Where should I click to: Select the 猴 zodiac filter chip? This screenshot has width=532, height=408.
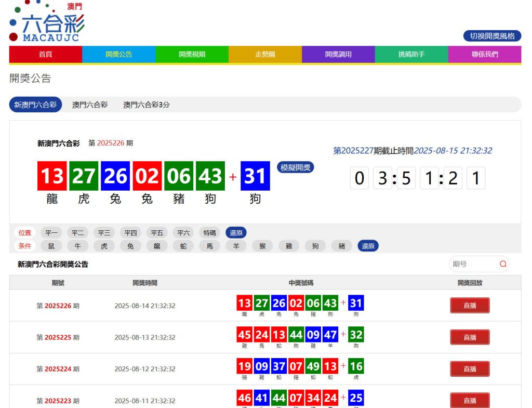(262, 246)
